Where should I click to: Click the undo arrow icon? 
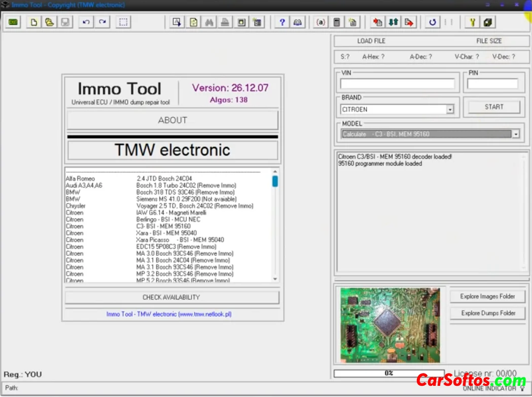click(86, 22)
